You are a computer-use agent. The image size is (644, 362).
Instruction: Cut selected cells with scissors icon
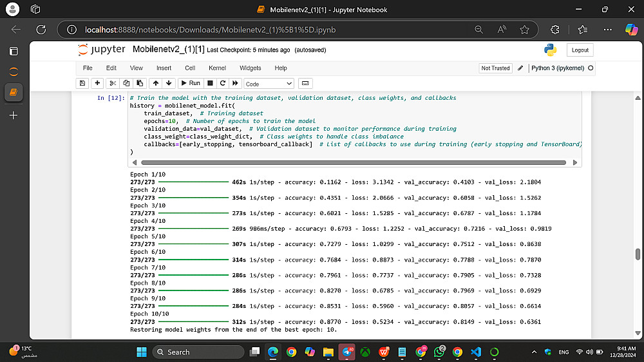coord(113,83)
